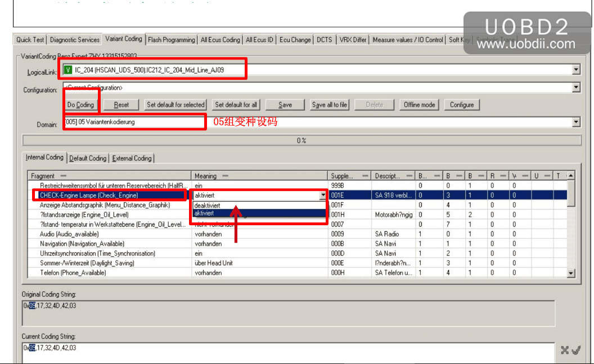Switch to the Quick Test tab

[x=30, y=40]
